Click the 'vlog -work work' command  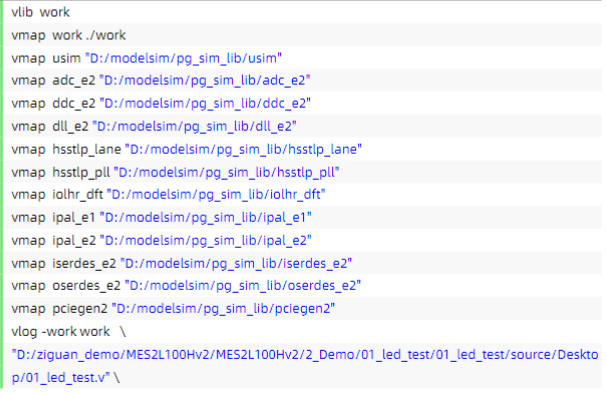pyautogui.click(x=61, y=331)
